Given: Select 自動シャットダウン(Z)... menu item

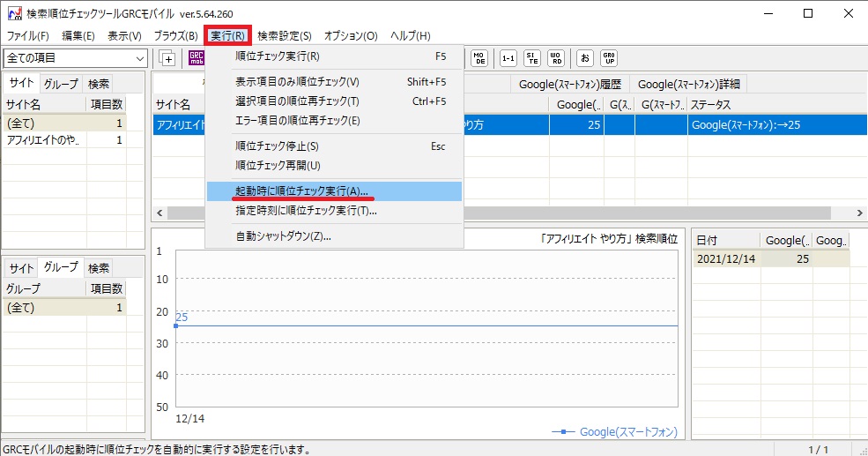Looking at the screenshot, I should (x=334, y=236).
